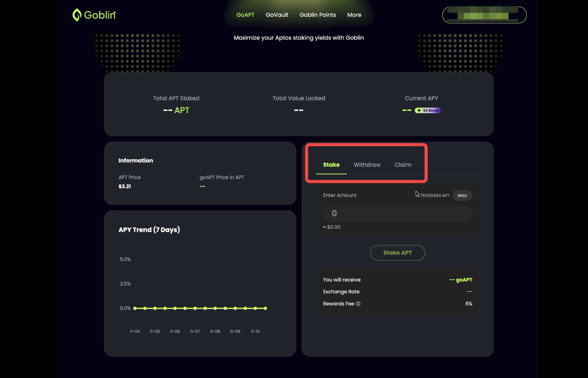This screenshot has height=378, width=588.
Task: Go to the GoVault page
Action: point(277,15)
